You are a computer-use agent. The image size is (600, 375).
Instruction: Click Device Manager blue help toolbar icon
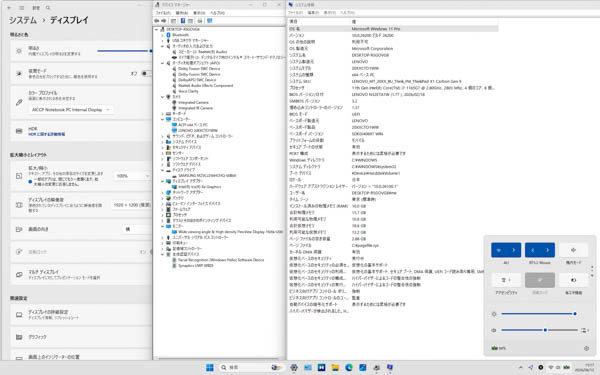183,21
